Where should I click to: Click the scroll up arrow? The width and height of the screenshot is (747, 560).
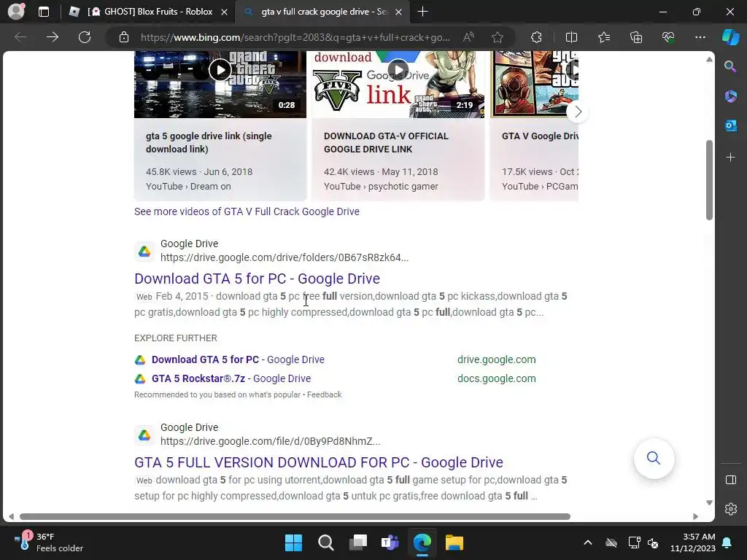pos(709,59)
